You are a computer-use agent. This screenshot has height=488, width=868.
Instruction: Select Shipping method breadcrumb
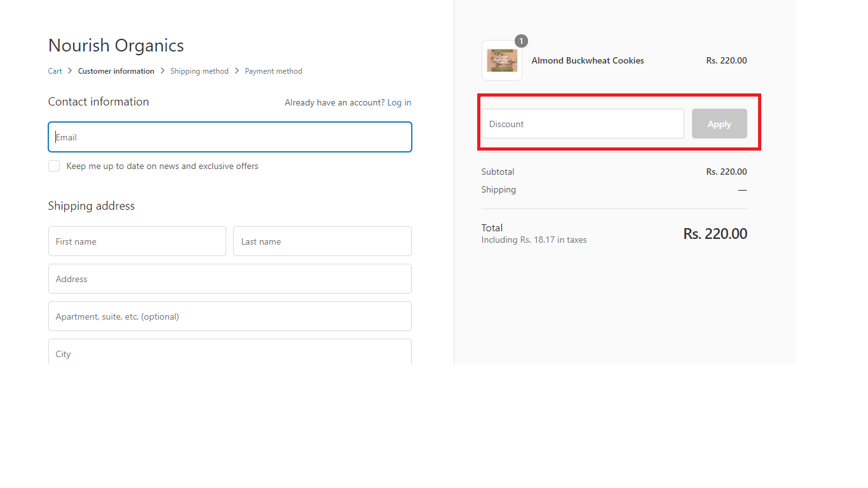click(x=200, y=71)
